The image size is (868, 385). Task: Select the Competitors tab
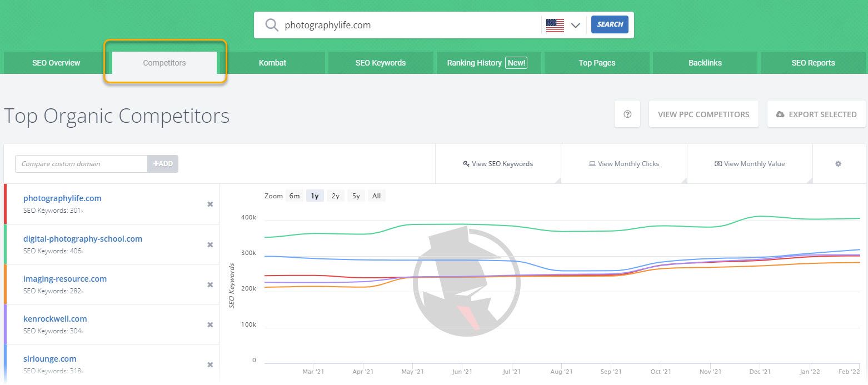(164, 63)
